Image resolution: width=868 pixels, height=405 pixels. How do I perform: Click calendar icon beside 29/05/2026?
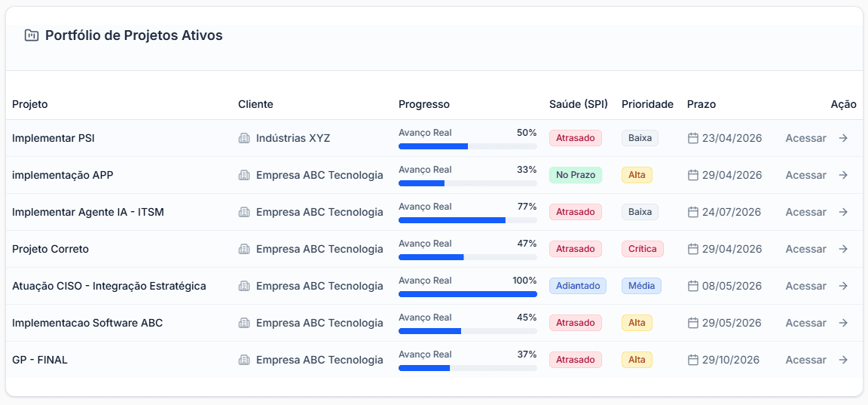(x=692, y=323)
